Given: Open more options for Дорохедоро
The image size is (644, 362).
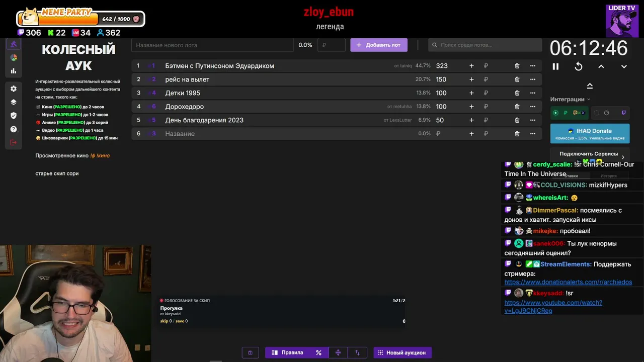Looking at the screenshot, I should click(x=533, y=107).
